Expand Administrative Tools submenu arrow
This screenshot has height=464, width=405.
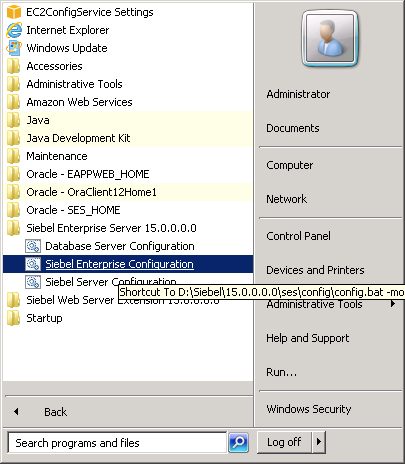tap(393, 304)
